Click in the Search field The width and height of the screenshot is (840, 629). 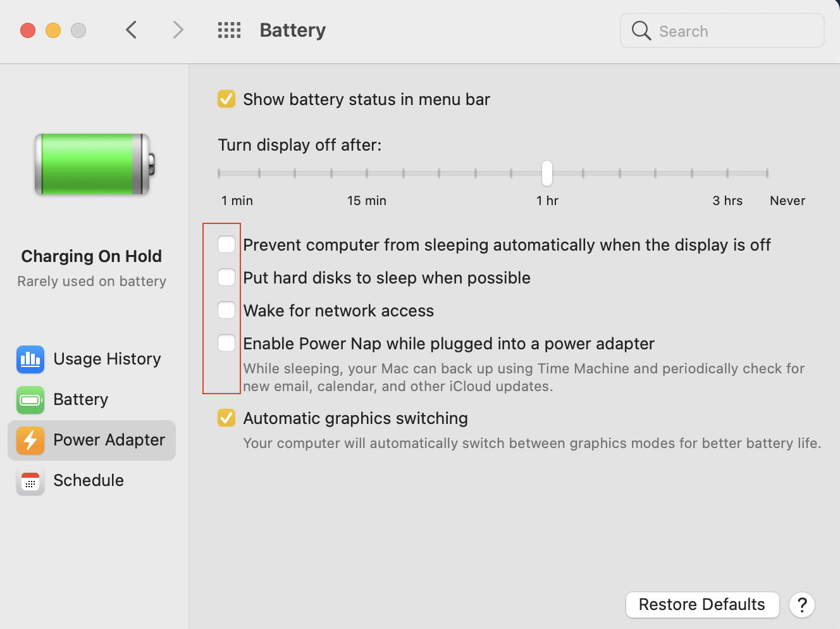pyautogui.click(x=734, y=31)
